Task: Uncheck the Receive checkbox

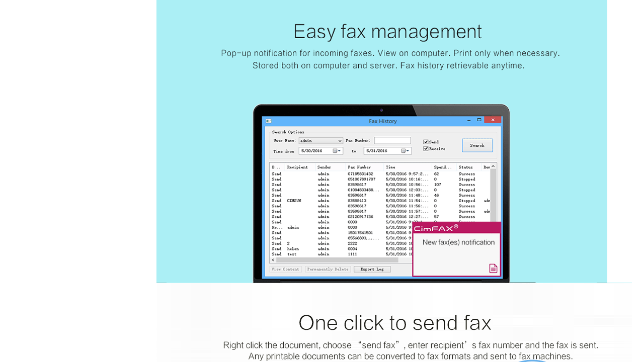Action: 425,149
